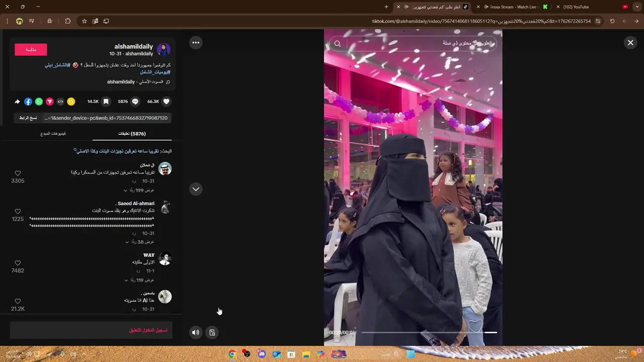The width and height of the screenshot is (644, 362).
Task: Bookmark this page with the star
Action: point(84,21)
